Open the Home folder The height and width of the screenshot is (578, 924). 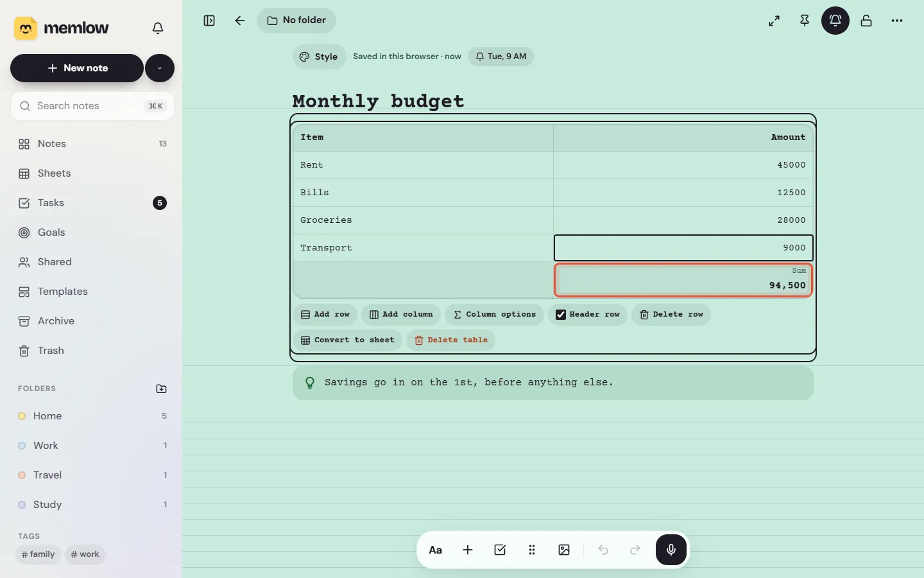tap(92, 416)
